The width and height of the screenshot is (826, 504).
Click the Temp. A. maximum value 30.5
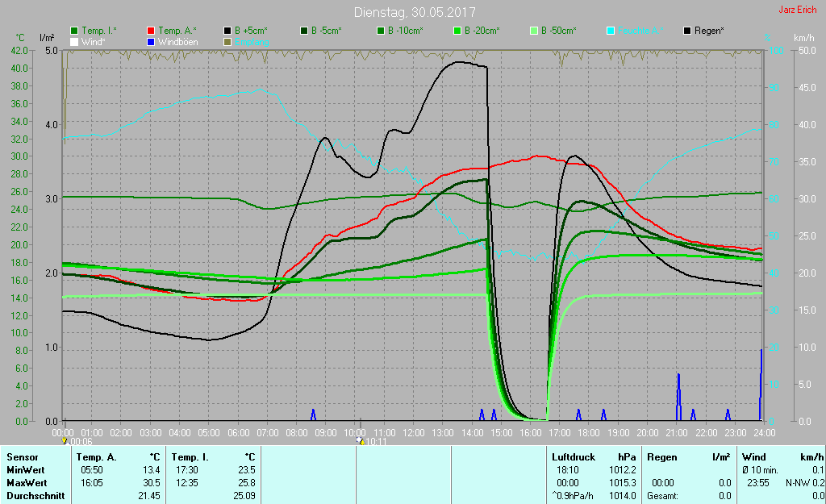(x=151, y=483)
